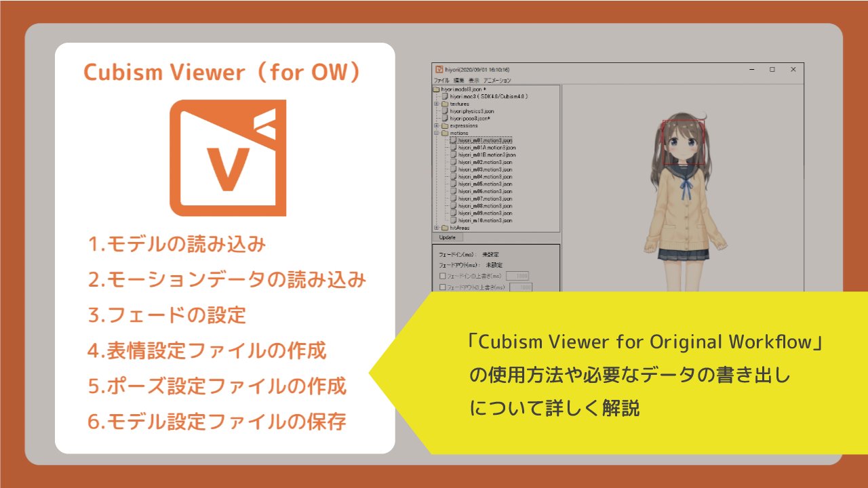868x488 pixels.
Task: Click the file icon beside hiyori.moc3
Action: [x=445, y=96]
